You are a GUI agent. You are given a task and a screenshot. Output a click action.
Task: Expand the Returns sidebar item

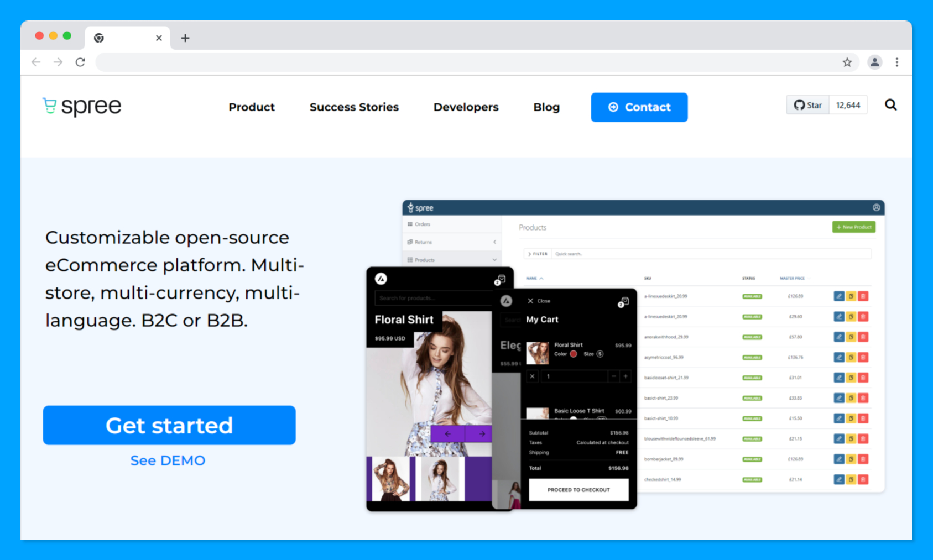tap(451, 242)
